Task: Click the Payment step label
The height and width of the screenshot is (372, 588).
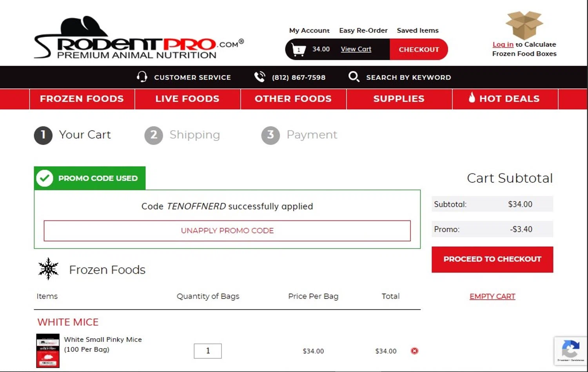Action: 312,135
